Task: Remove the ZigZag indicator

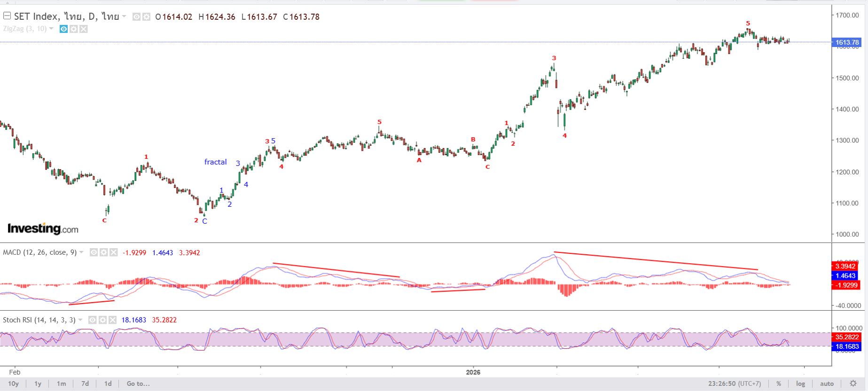Action: click(x=83, y=29)
